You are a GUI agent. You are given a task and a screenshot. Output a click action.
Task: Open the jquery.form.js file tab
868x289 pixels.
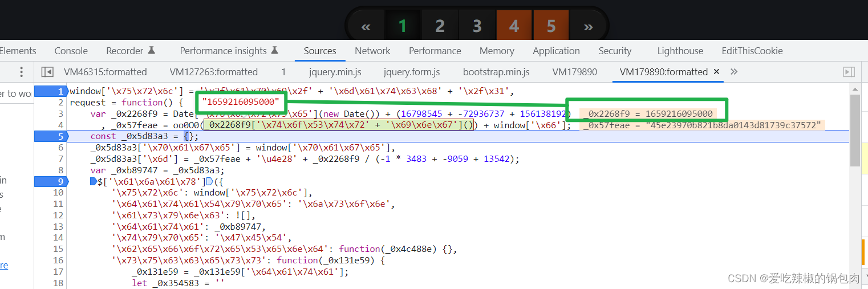[x=412, y=72]
